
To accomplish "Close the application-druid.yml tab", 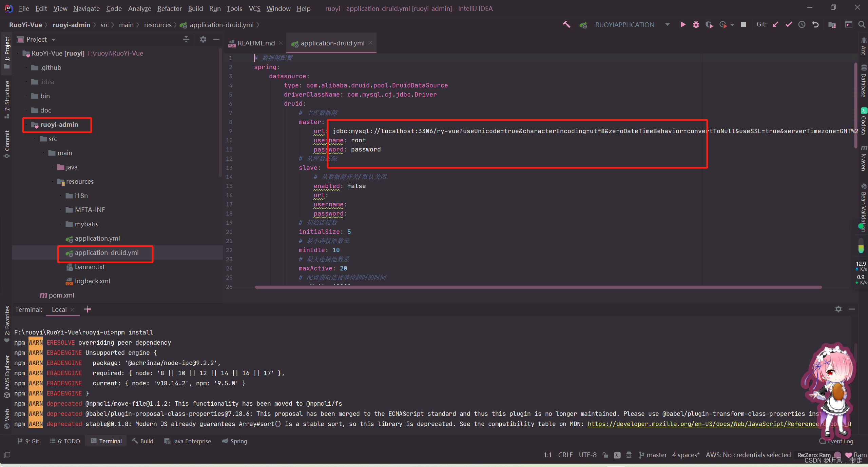I will click(370, 43).
